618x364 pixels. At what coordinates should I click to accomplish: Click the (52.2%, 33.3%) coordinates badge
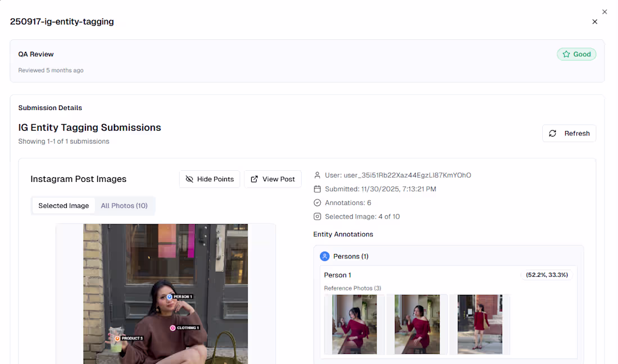coord(547,275)
